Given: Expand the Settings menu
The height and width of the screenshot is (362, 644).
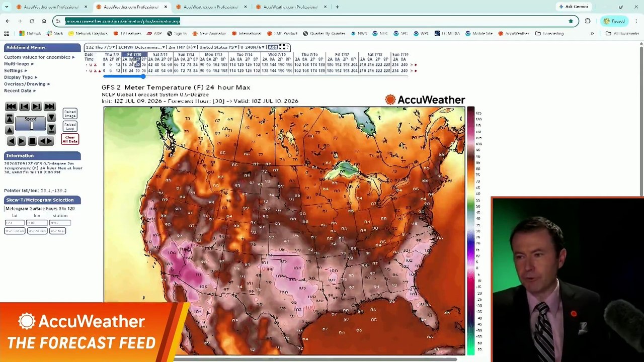Looking at the screenshot, I should point(15,70).
